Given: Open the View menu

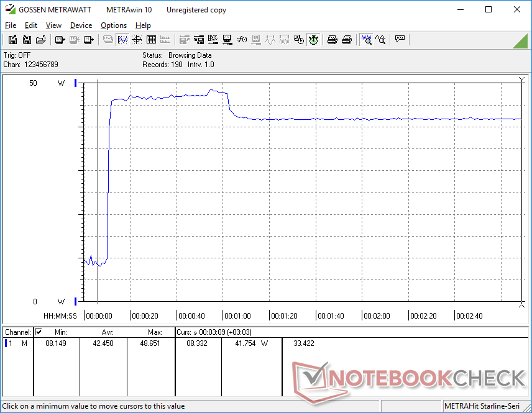Looking at the screenshot, I should tap(53, 25).
